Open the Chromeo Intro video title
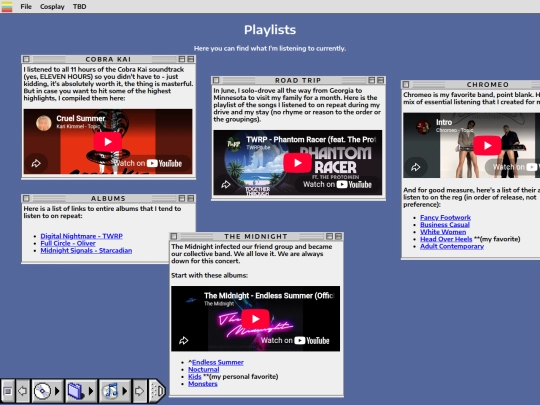The image size is (540, 405). click(x=444, y=122)
